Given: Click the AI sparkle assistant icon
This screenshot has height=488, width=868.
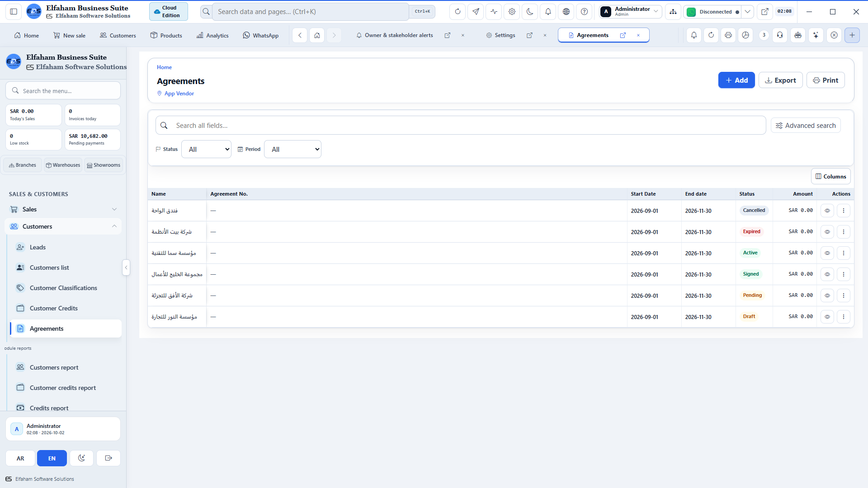Looking at the screenshot, I should pos(816,35).
